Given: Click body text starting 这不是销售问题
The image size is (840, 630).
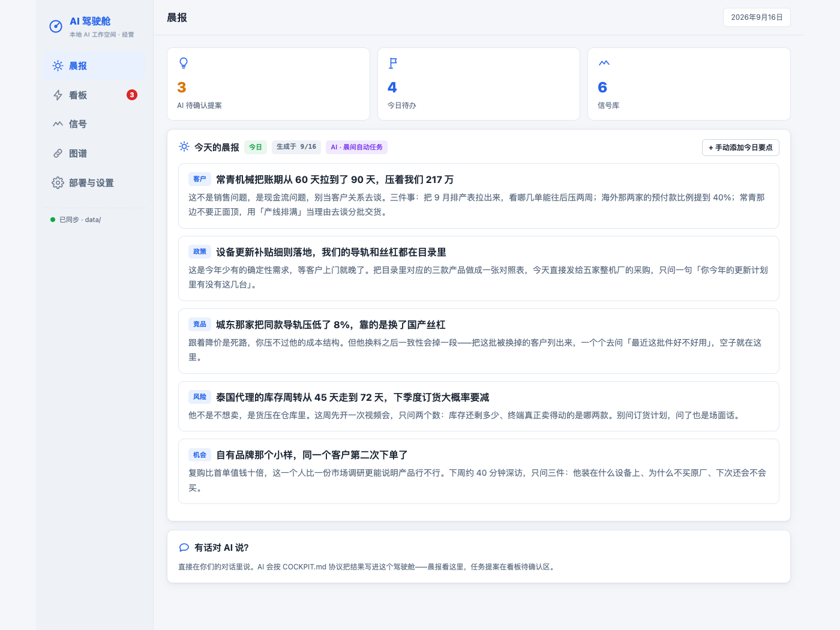Looking at the screenshot, I should click(x=479, y=205).
